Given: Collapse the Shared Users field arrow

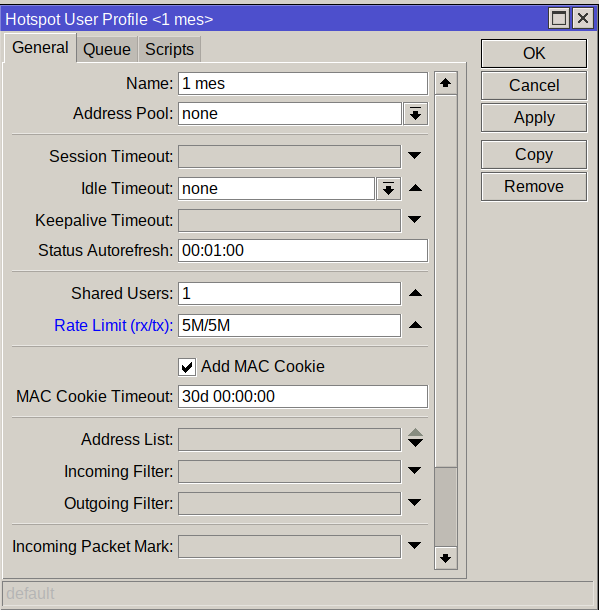Looking at the screenshot, I should [x=415, y=293].
